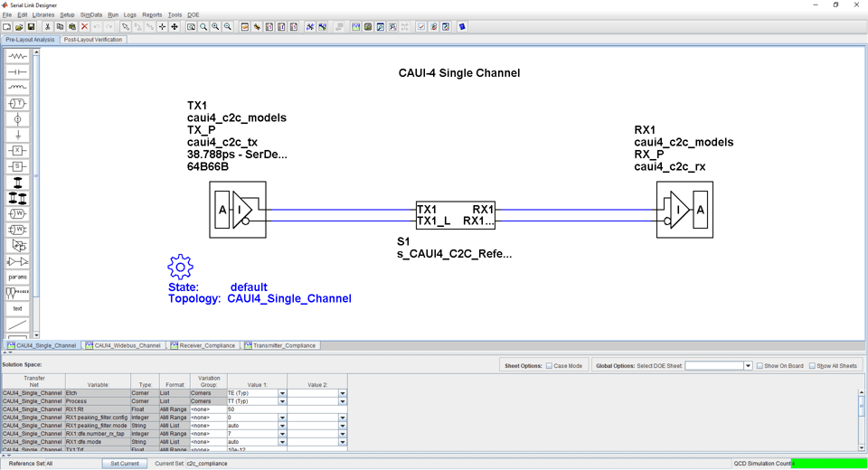
Task: Click the zoom in magnifier icon
Action: pos(215,26)
